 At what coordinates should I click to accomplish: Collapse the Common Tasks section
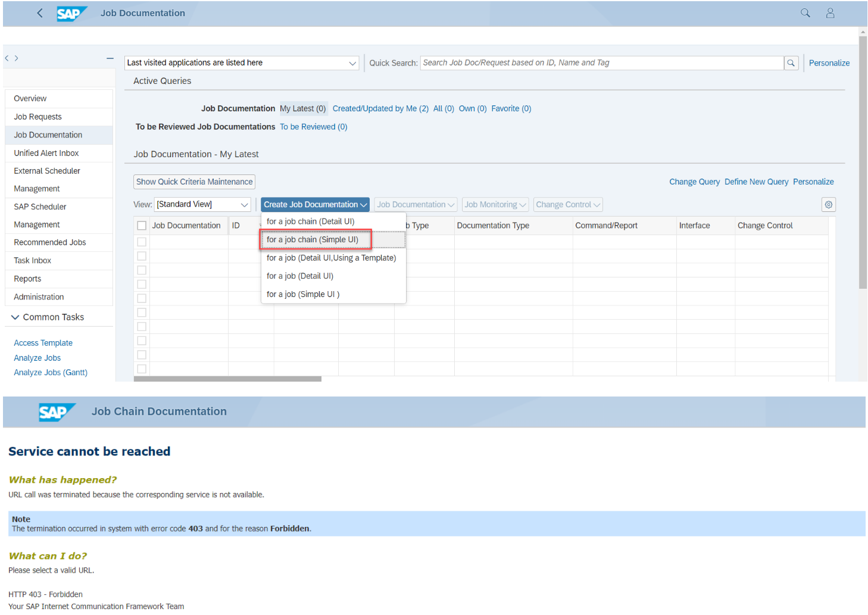click(15, 317)
